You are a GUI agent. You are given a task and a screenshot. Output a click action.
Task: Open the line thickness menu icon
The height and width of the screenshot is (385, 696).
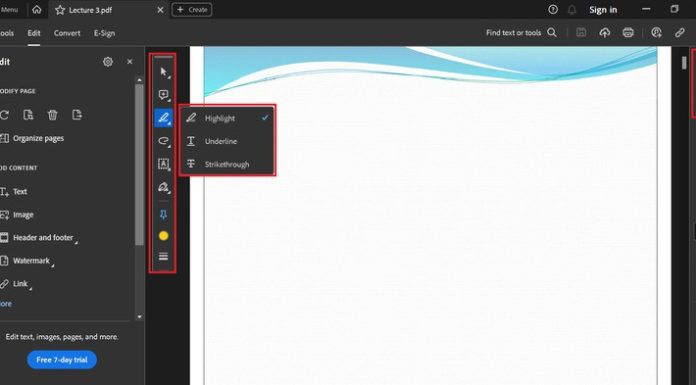click(163, 256)
